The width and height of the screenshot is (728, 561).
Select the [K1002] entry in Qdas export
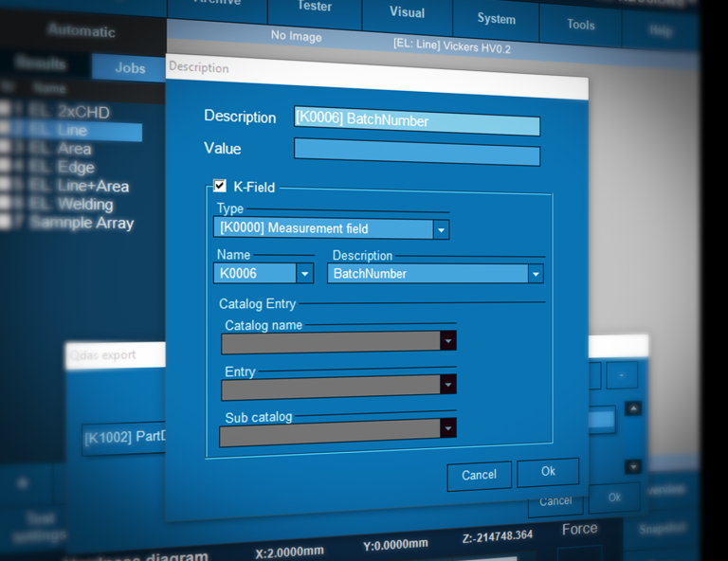pos(124,439)
